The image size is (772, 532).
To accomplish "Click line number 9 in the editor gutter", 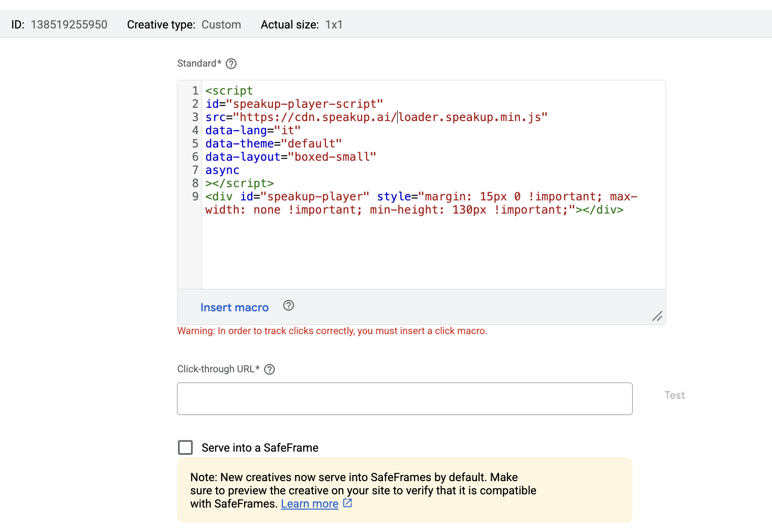I will (195, 196).
